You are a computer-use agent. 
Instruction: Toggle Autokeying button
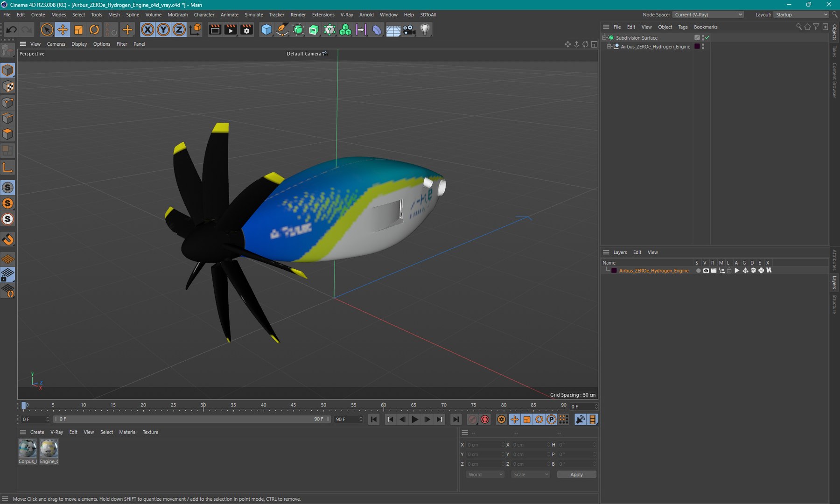click(x=485, y=420)
